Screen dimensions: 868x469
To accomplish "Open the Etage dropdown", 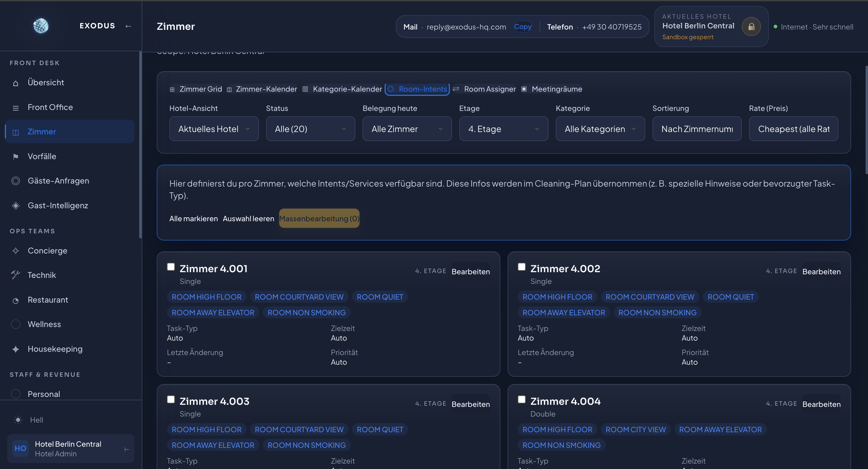I will pyautogui.click(x=504, y=129).
